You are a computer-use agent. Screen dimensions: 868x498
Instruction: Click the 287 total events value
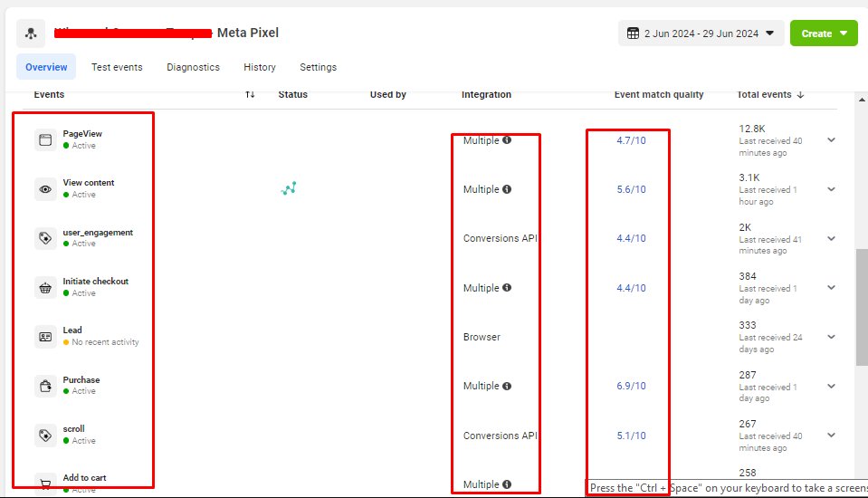pos(748,375)
